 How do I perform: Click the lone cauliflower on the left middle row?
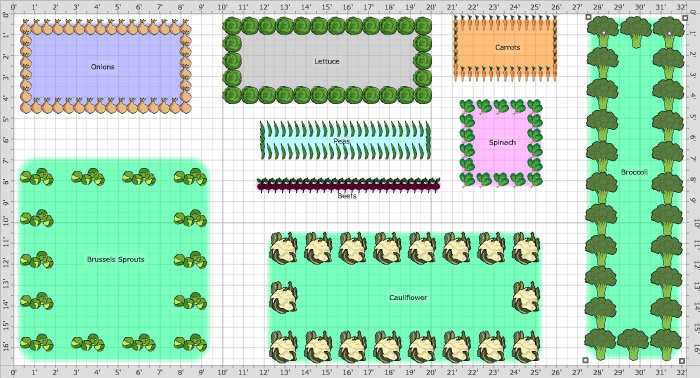tap(283, 297)
